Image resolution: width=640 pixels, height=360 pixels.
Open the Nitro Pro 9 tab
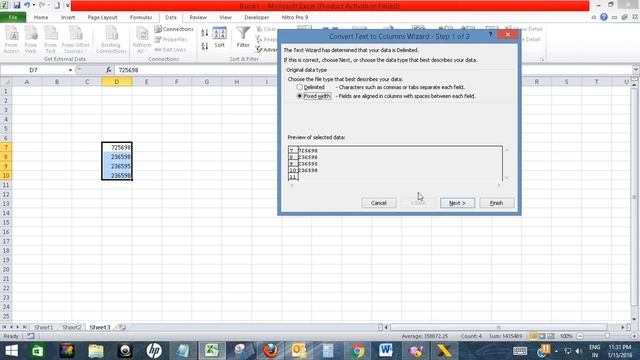[x=295, y=17]
